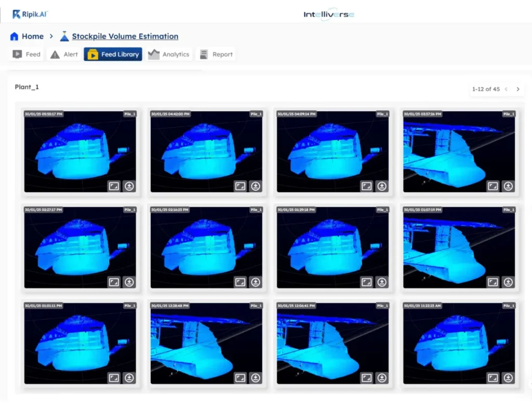Go to previous page of results

tap(507, 89)
